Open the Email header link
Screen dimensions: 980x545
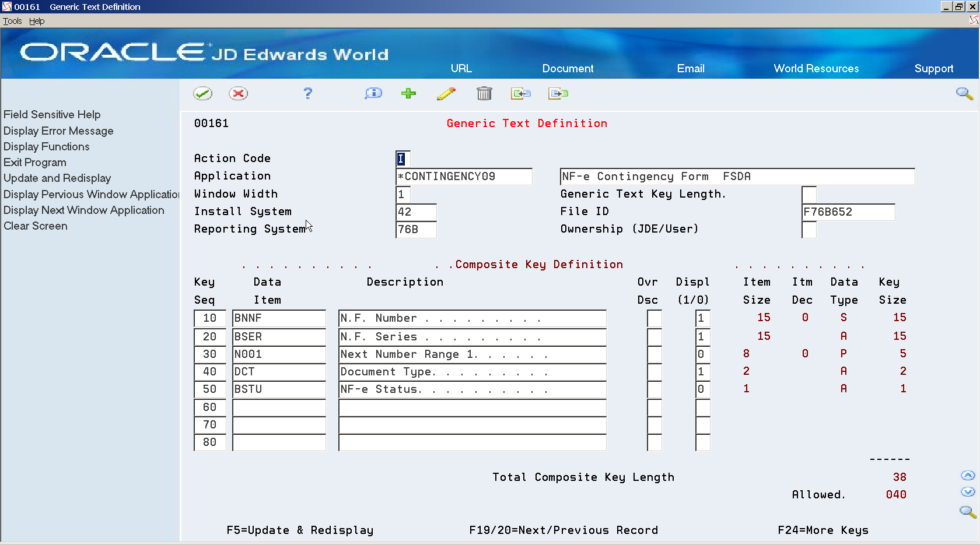(x=691, y=68)
